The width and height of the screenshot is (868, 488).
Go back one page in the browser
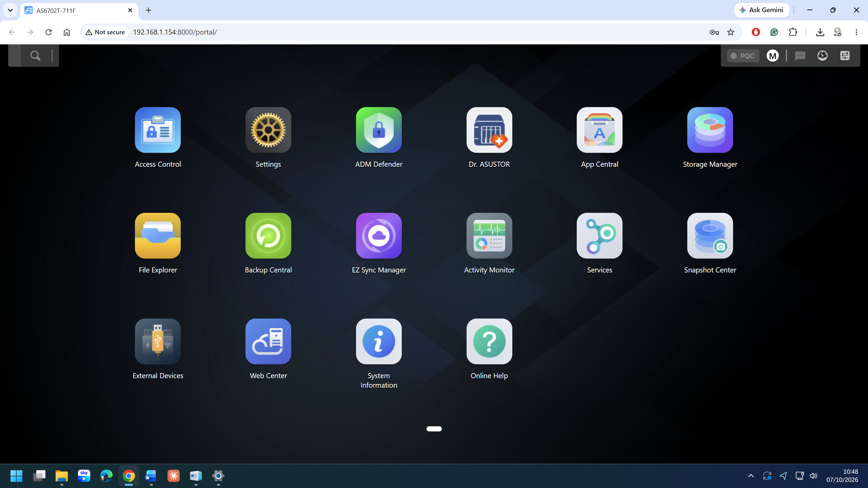pyautogui.click(x=12, y=32)
